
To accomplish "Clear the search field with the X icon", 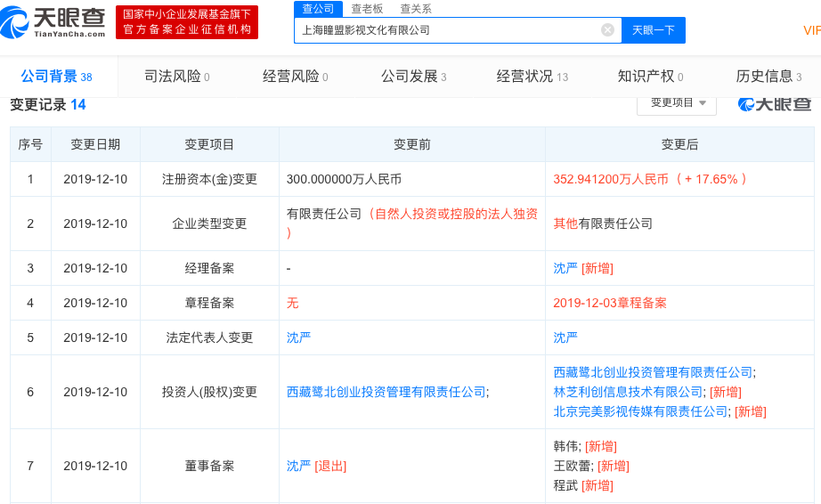I will [x=607, y=30].
